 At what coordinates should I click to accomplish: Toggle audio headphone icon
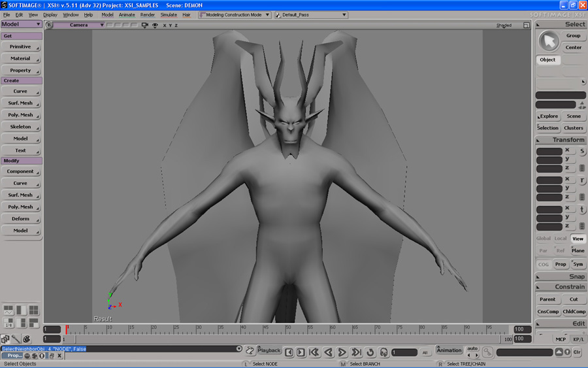(384, 352)
